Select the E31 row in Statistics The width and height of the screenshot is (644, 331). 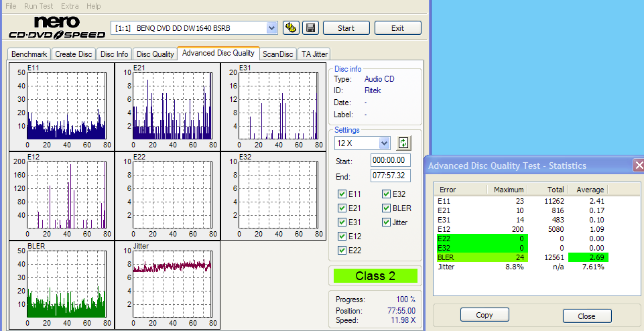coord(521,220)
